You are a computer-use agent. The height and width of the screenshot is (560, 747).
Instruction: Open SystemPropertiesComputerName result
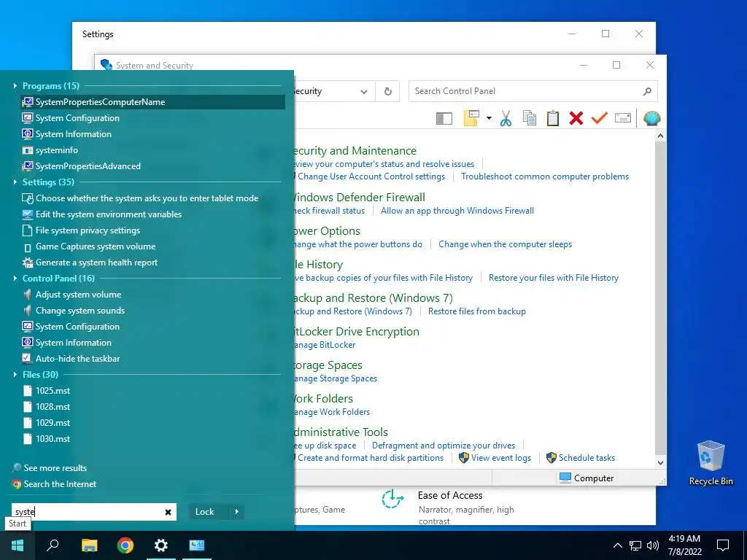point(153,102)
